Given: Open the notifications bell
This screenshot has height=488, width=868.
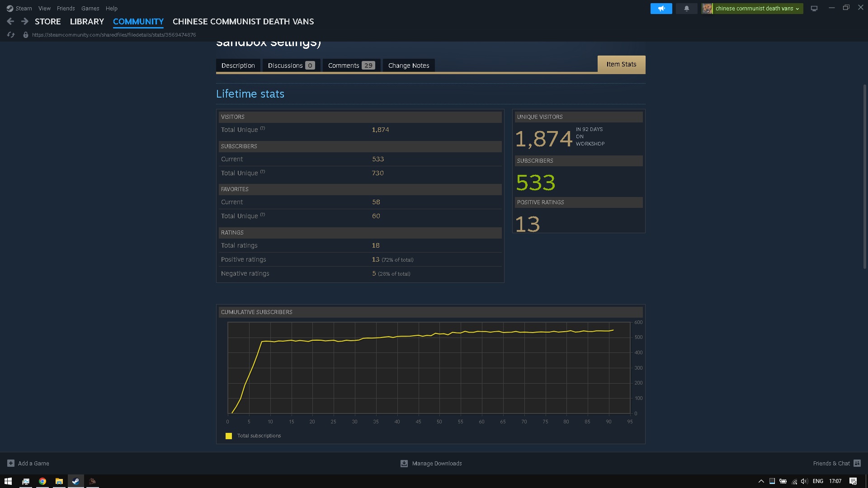Looking at the screenshot, I should (686, 9).
